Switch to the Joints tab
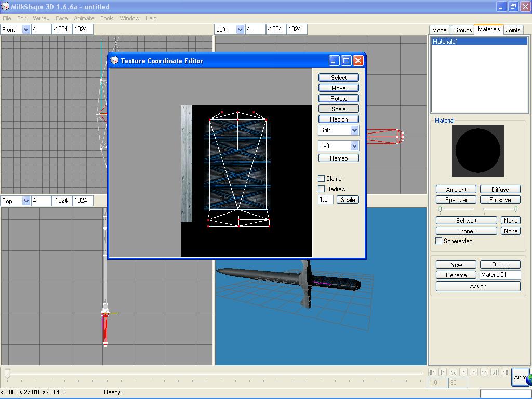The image size is (532, 399). click(513, 30)
